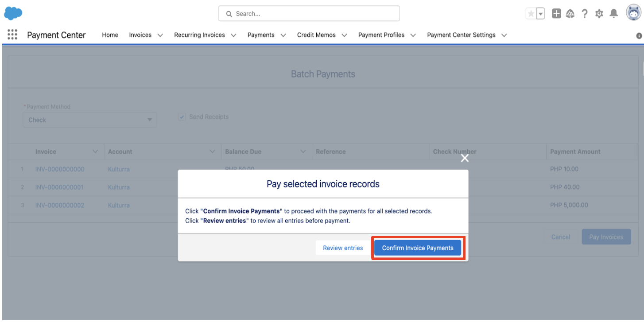The height and width of the screenshot is (322, 644).
Task: Open the Payment Profiles tab
Action: [x=381, y=35]
